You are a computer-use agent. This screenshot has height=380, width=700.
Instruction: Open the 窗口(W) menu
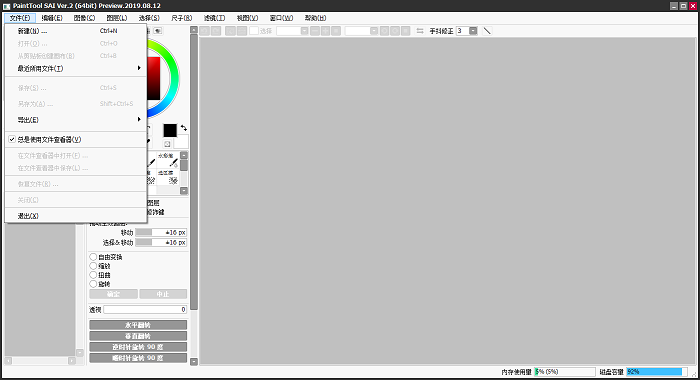point(282,18)
